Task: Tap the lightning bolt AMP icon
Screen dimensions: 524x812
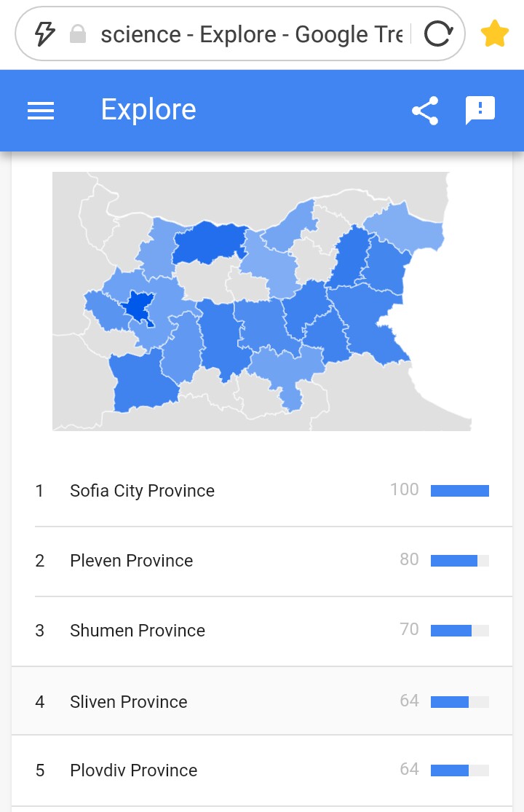Action: click(x=45, y=33)
